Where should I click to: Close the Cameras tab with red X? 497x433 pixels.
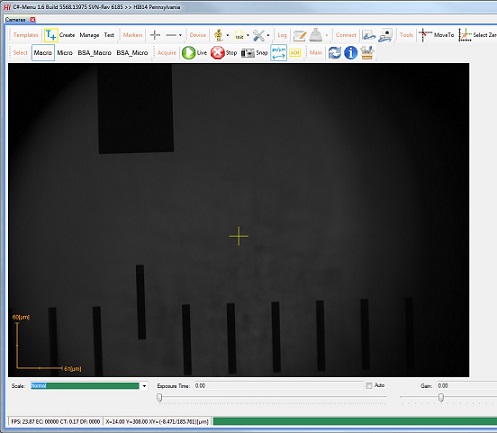pos(33,20)
